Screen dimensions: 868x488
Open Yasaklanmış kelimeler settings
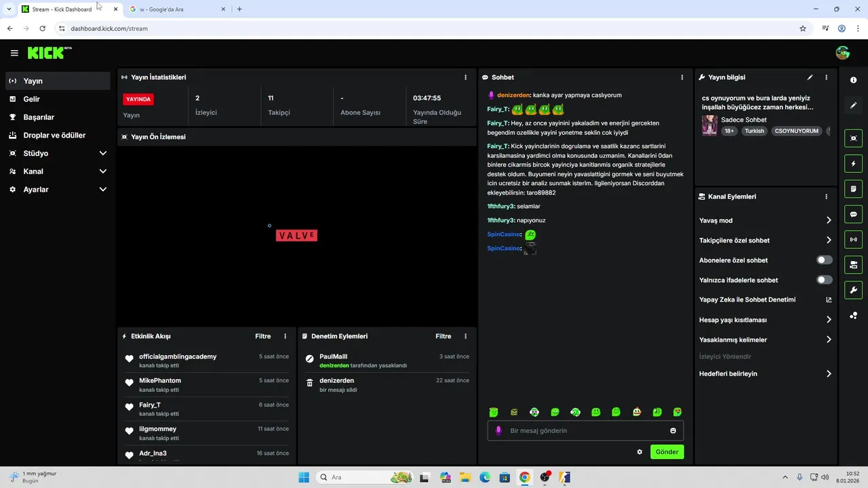pos(765,340)
